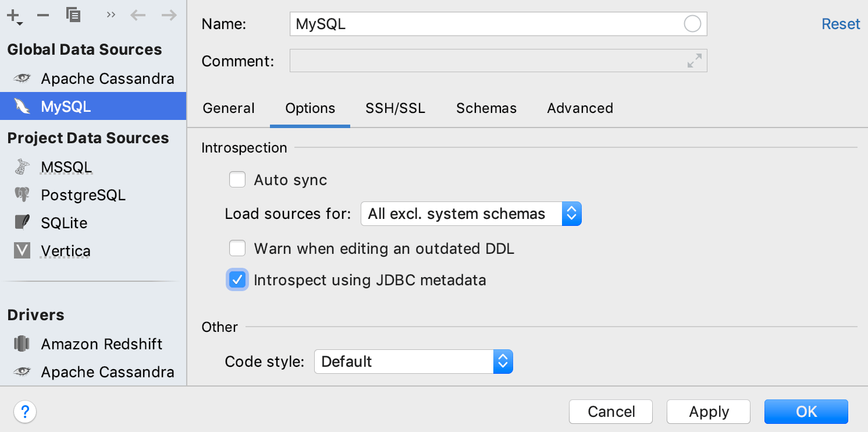Viewport: 868px width, 432px height.
Task: Check Warn when editing an outdated DDL
Action: tap(237, 249)
